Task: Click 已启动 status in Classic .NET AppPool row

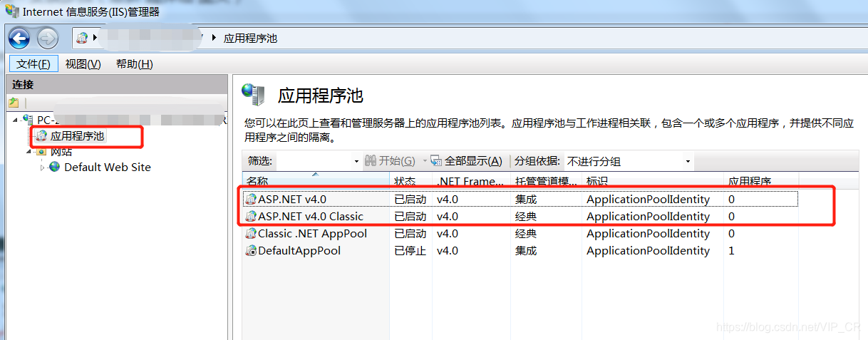Action: pyautogui.click(x=410, y=233)
